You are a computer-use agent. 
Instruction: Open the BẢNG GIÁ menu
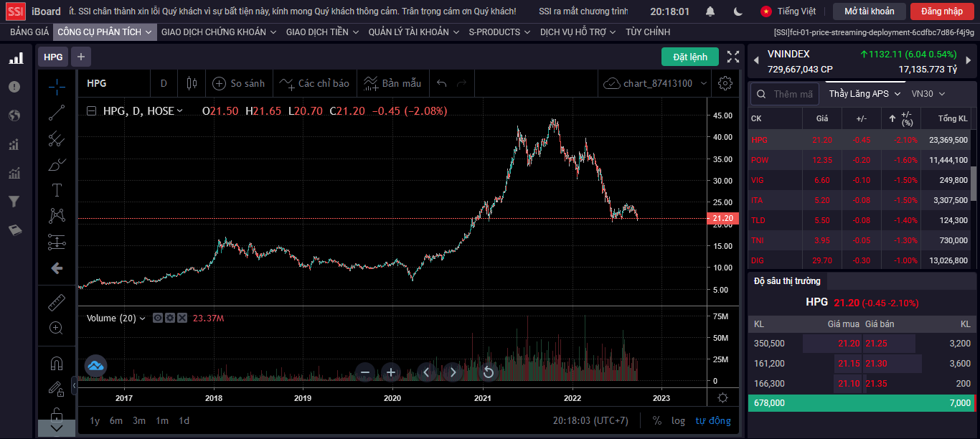tap(29, 32)
